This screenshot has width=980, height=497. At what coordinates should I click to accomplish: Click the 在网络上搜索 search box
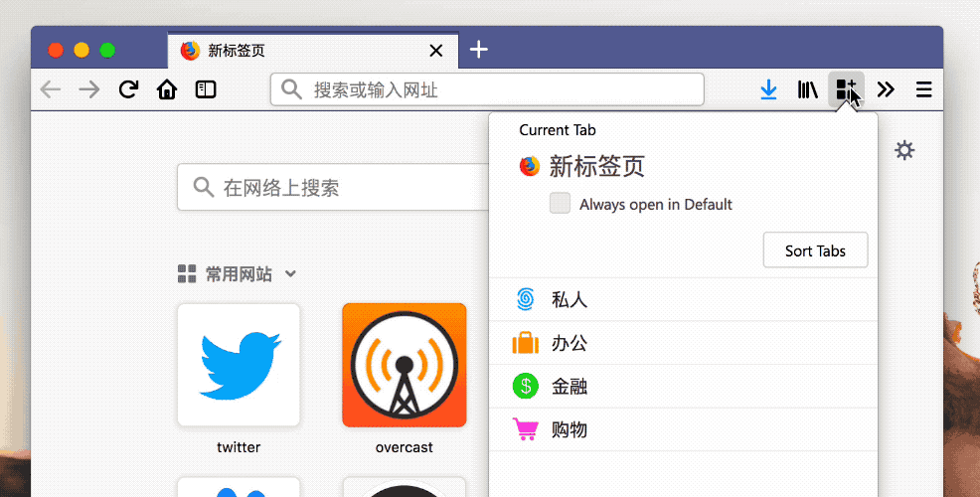tap(333, 187)
